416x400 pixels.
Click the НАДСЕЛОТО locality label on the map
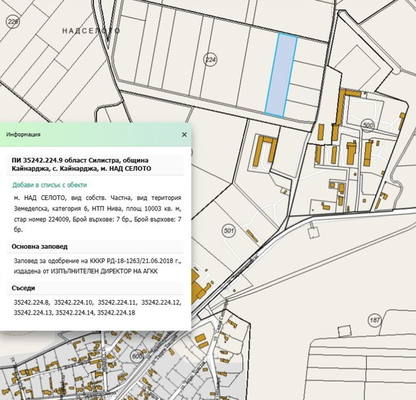(x=91, y=31)
